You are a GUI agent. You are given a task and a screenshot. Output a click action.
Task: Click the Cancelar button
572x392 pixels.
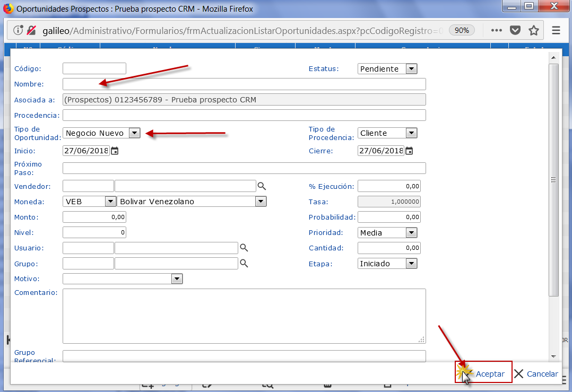tap(536, 373)
